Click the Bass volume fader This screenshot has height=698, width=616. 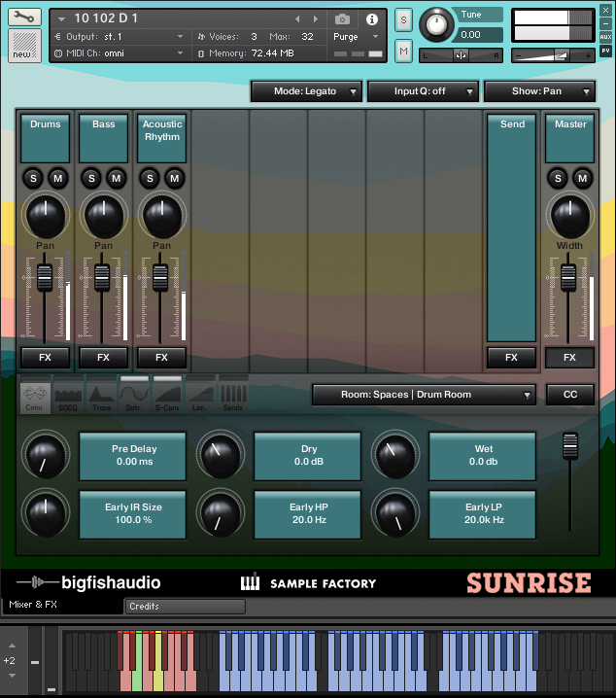(102, 277)
